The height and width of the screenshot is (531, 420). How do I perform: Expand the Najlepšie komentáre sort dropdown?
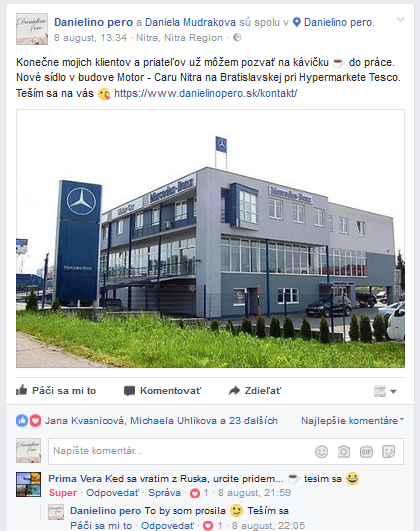coord(352,421)
